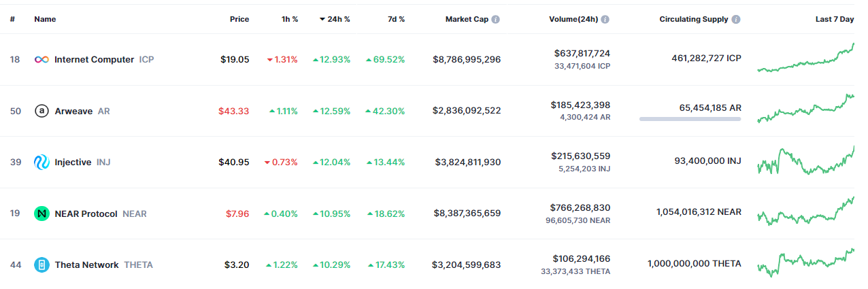Sort table by 1h % header
Image resolution: width=868 pixels, height=289 pixels.
click(x=290, y=19)
